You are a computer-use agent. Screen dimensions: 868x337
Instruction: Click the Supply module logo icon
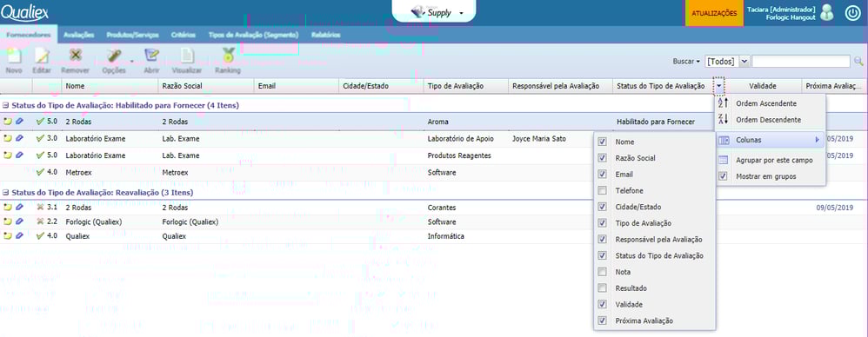pyautogui.click(x=417, y=12)
